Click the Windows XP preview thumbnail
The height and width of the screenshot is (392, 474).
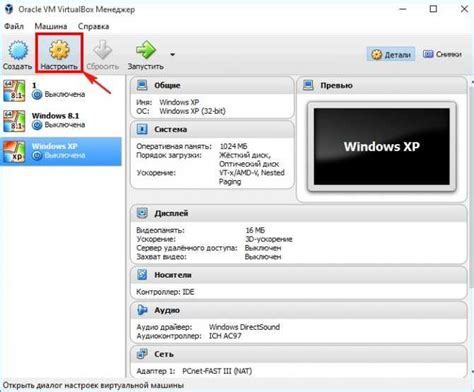point(382,147)
